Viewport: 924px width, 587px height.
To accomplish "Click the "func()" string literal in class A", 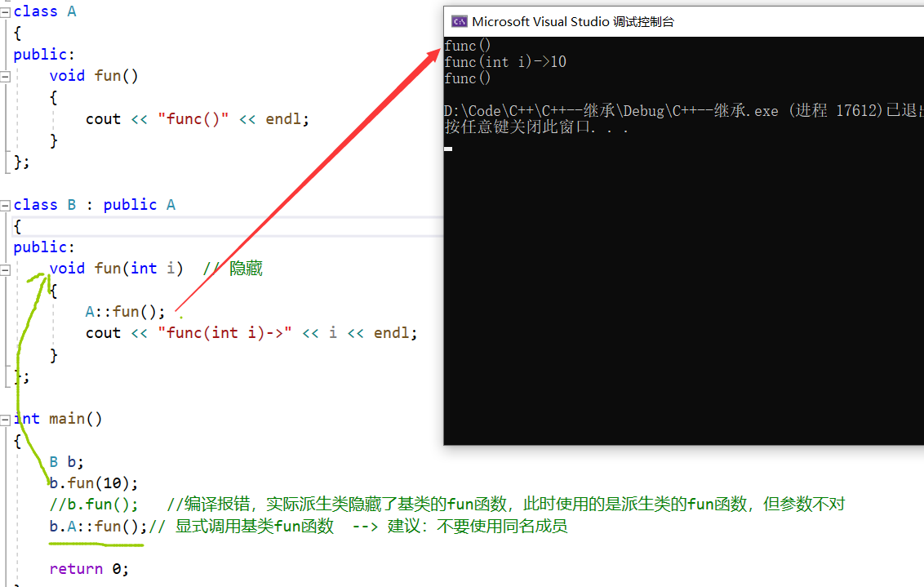I will (x=193, y=119).
